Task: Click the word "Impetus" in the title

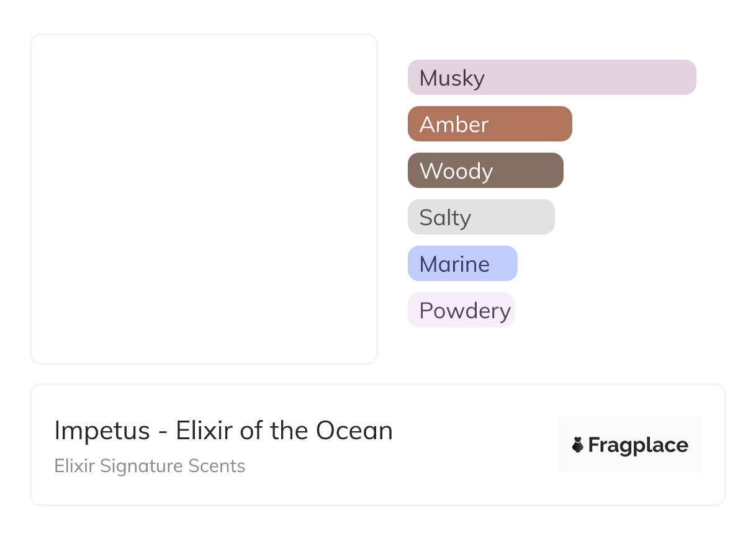Action: (x=102, y=431)
